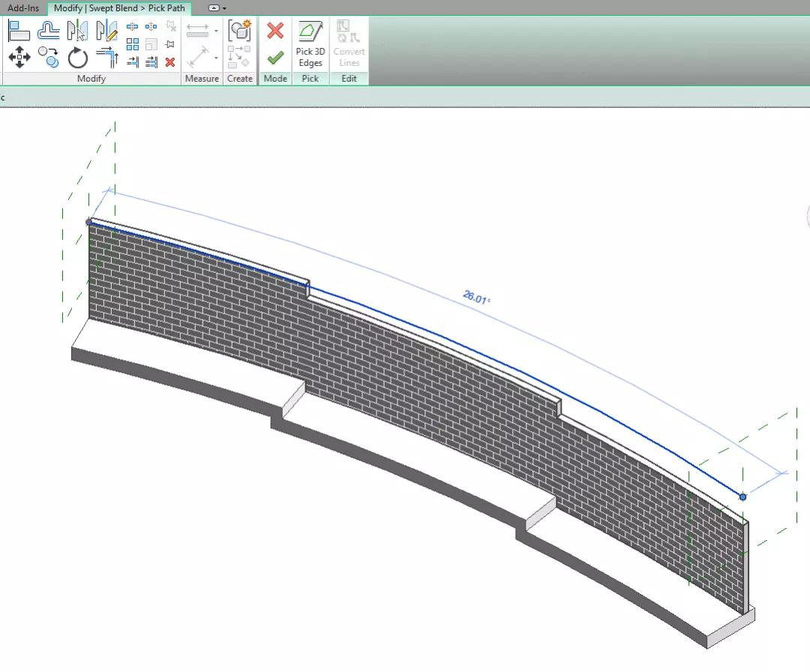The height and width of the screenshot is (672, 810).
Task: Activate Mirror - Draw Axis tool
Action: click(x=107, y=31)
